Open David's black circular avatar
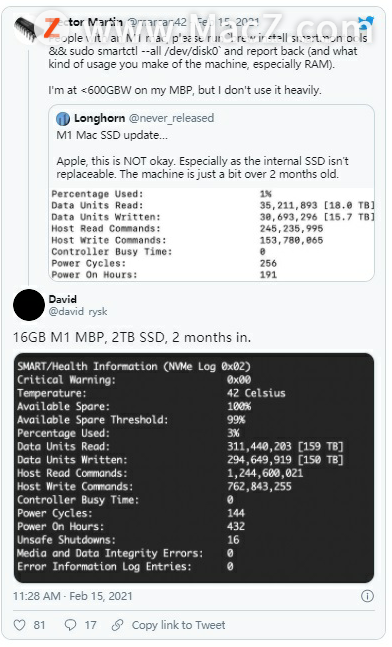The height and width of the screenshot is (647, 392). click(x=29, y=305)
